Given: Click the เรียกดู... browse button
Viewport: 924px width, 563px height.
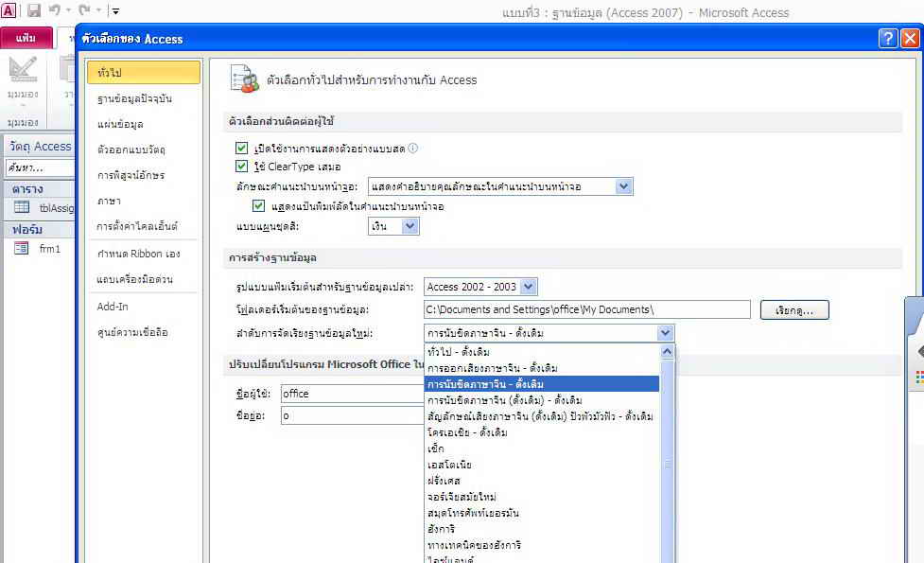Looking at the screenshot, I should point(794,310).
